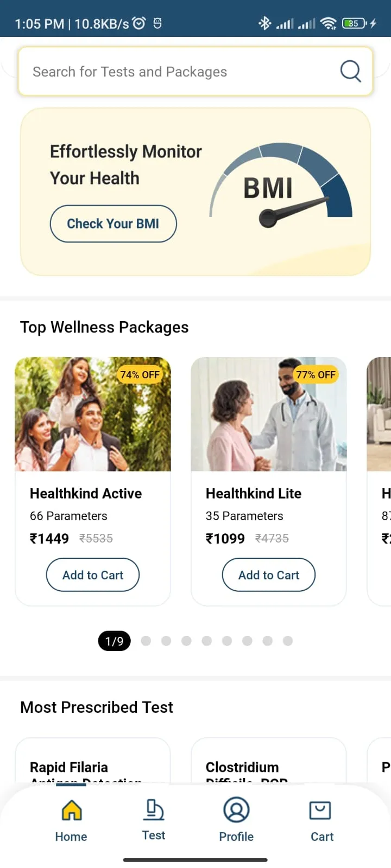Select the Healthkind Lite package title
The width and height of the screenshot is (391, 868).
point(254,493)
